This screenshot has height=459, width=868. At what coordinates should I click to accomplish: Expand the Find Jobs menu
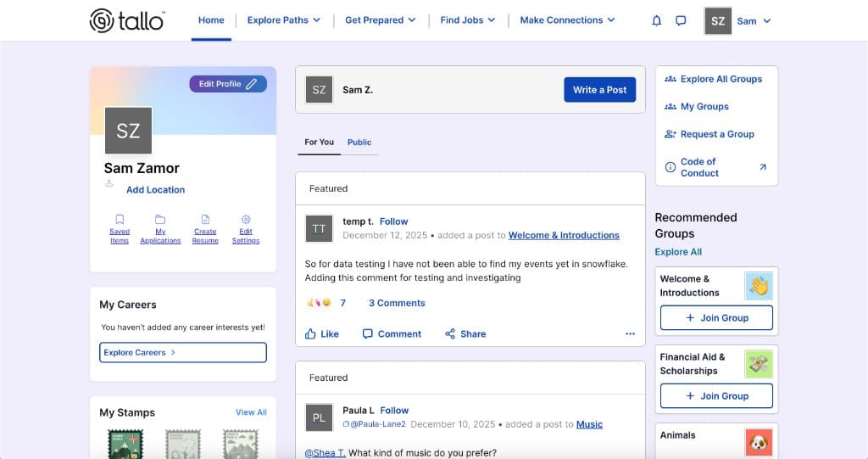click(x=467, y=20)
